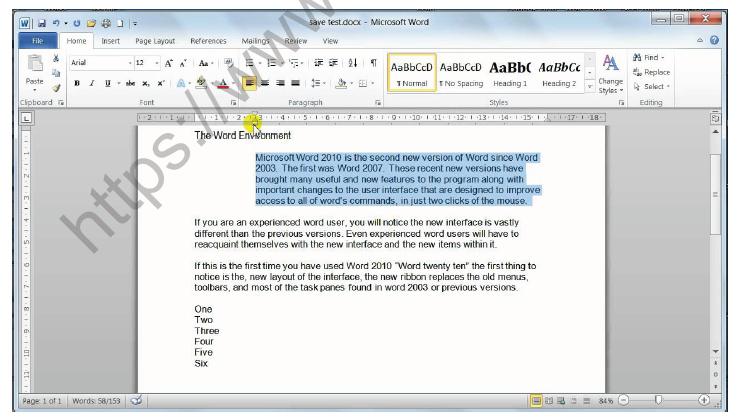Click the Open folder icon in Quick Access Toolbar

point(91,23)
